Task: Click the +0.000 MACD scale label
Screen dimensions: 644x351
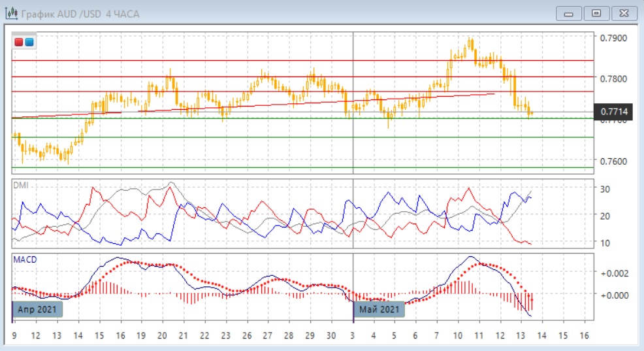Action: (615, 295)
